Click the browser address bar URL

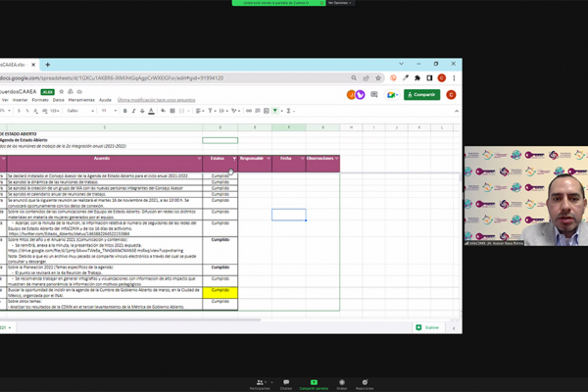(112, 78)
